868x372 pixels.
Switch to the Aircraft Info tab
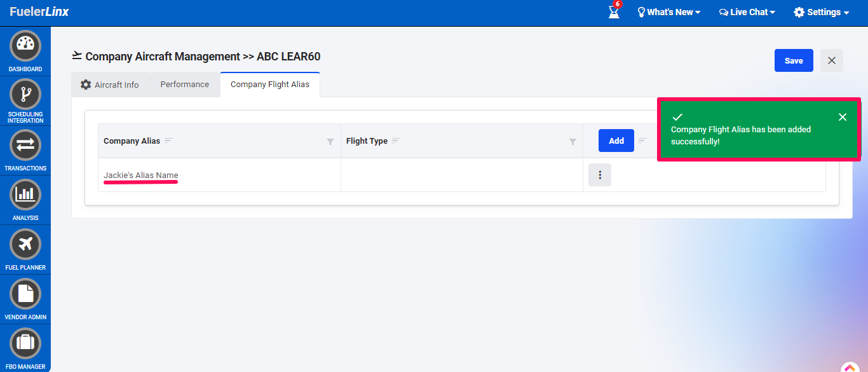point(110,85)
